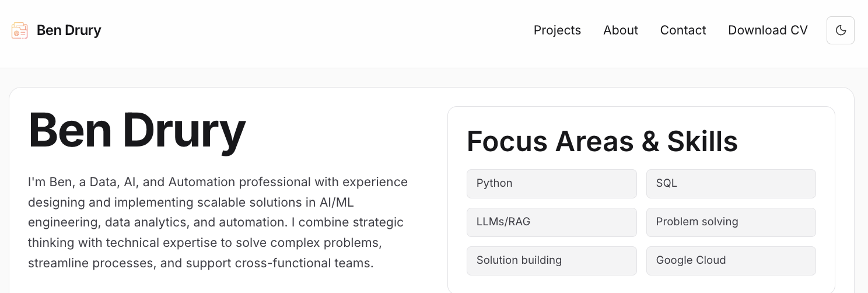Select the LLMs/RAG skill chip

pyautogui.click(x=551, y=222)
